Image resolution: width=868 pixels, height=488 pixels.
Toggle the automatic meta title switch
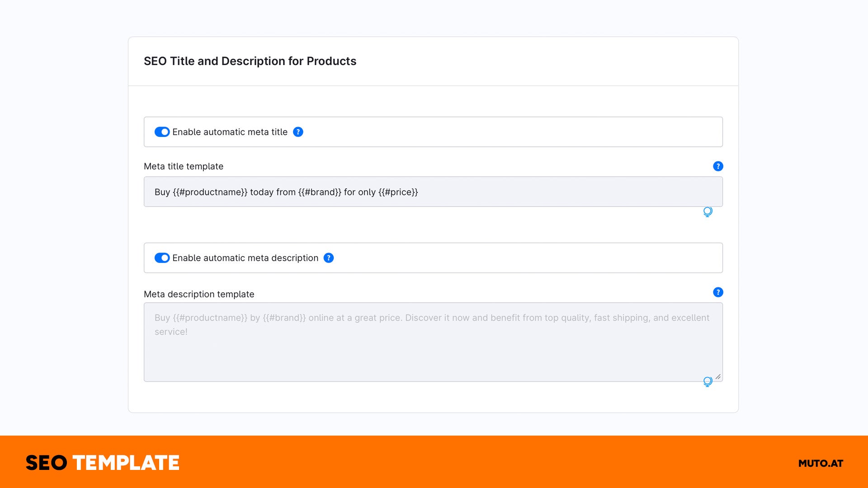(x=162, y=132)
